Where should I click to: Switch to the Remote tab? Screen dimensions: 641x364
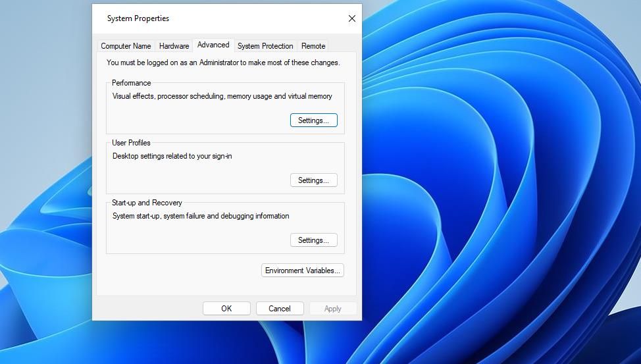pyautogui.click(x=313, y=46)
